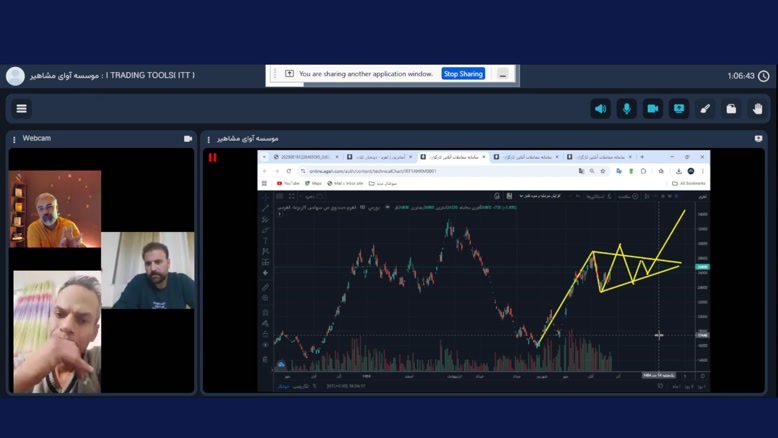The height and width of the screenshot is (438, 778).
Task: Toggle the microphone button
Action: click(627, 108)
